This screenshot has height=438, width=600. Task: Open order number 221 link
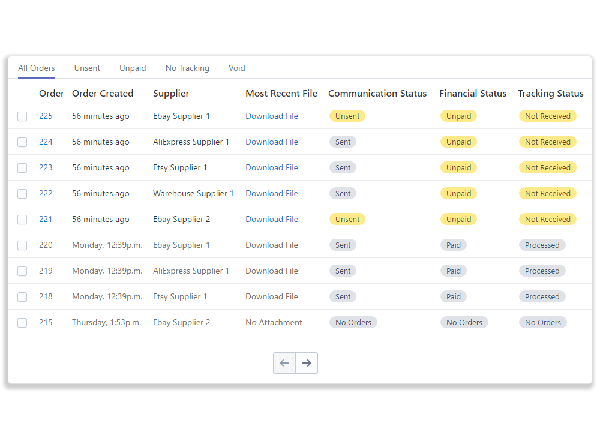point(46,219)
